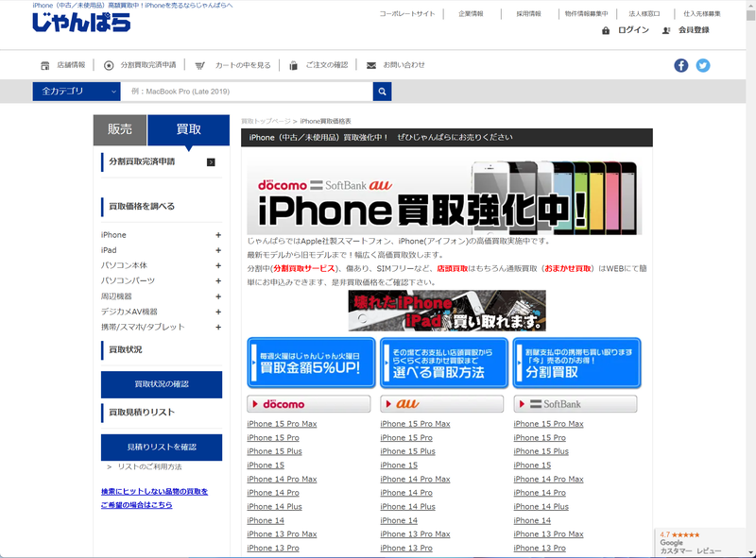Viewport: 756px width, 558px height.
Task: Click the search magnifier button
Action: click(x=381, y=92)
